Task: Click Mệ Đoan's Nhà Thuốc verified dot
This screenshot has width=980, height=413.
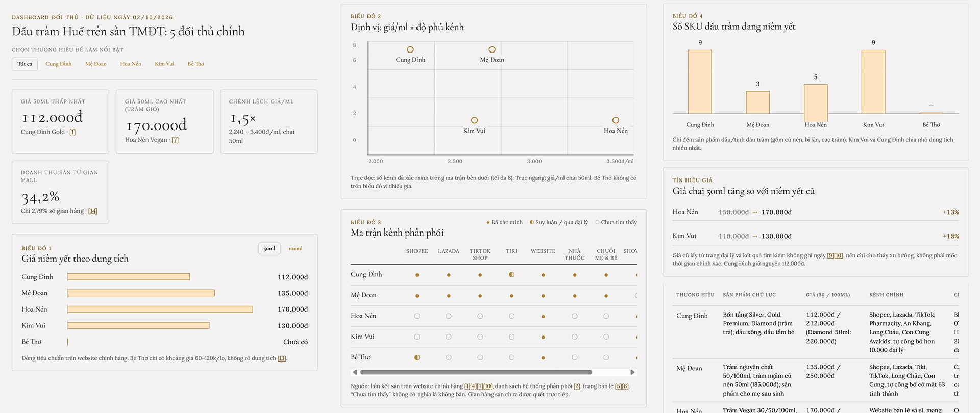Action: (575, 296)
